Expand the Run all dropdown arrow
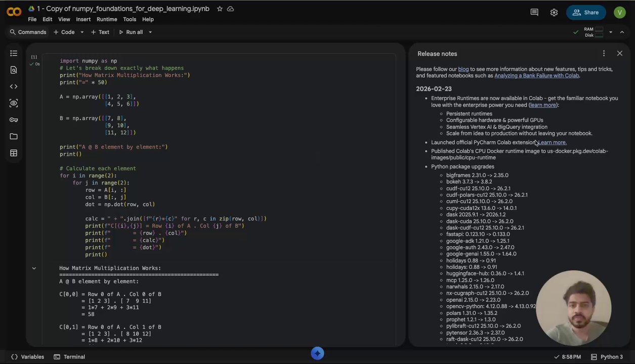The width and height of the screenshot is (635, 364). click(x=150, y=32)
